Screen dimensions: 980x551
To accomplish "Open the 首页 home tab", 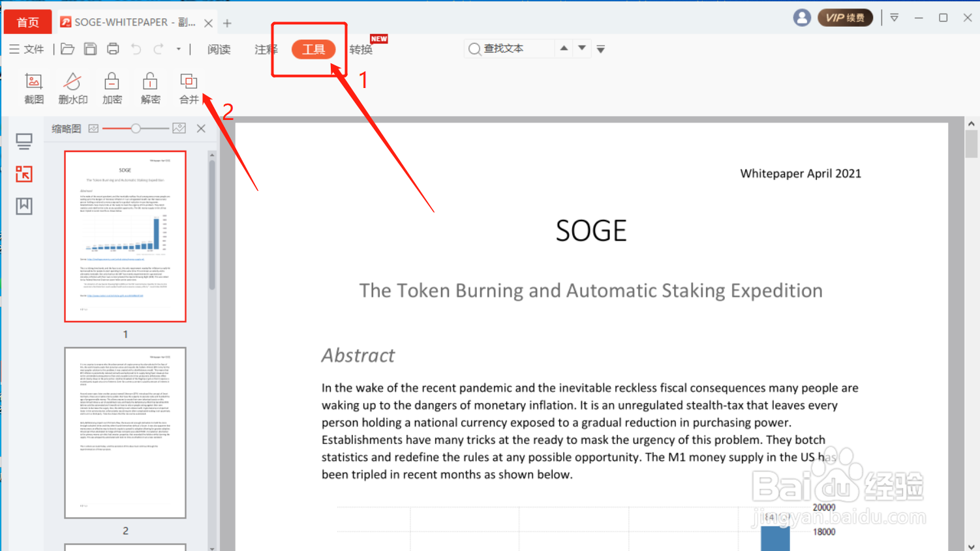I will tap(27, 22).
